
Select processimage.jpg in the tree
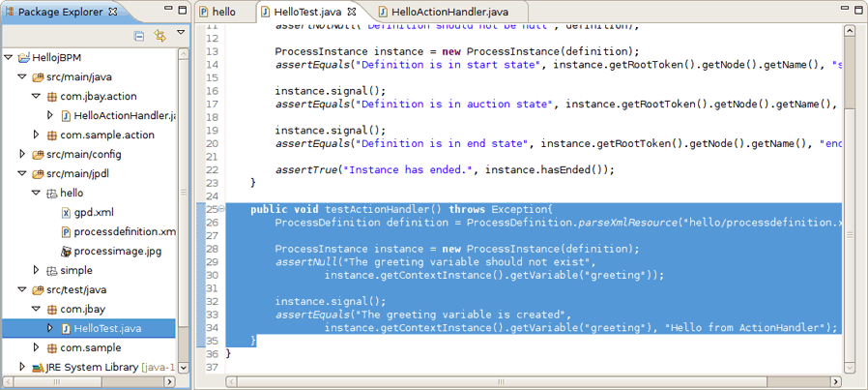click(x=117, y=251)
